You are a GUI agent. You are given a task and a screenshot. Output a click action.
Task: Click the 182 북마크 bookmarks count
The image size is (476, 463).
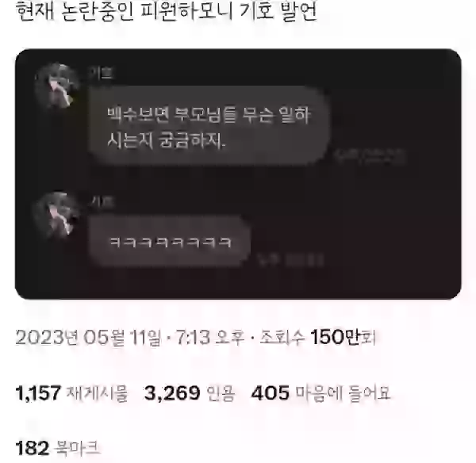tap(58, 448)
